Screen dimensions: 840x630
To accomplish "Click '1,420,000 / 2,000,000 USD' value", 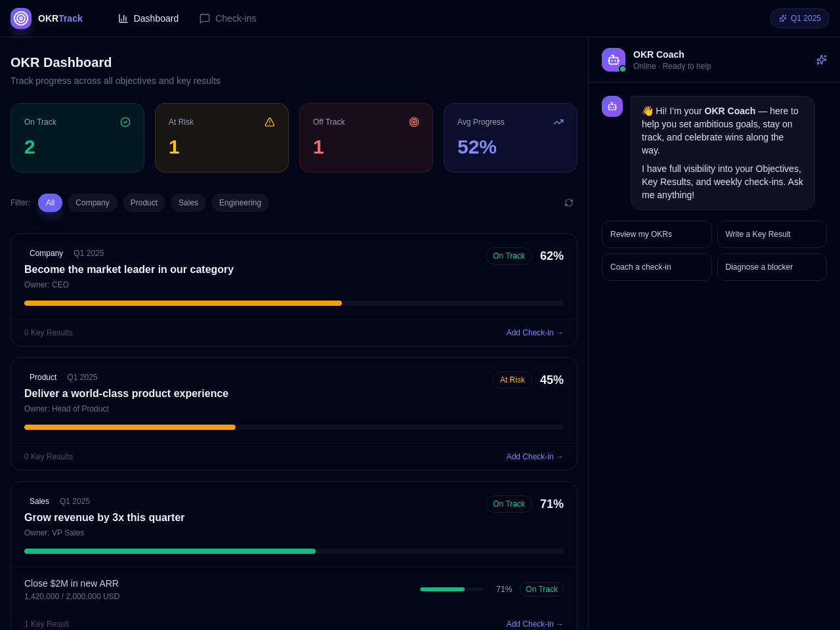I will [x=72, y=597].
